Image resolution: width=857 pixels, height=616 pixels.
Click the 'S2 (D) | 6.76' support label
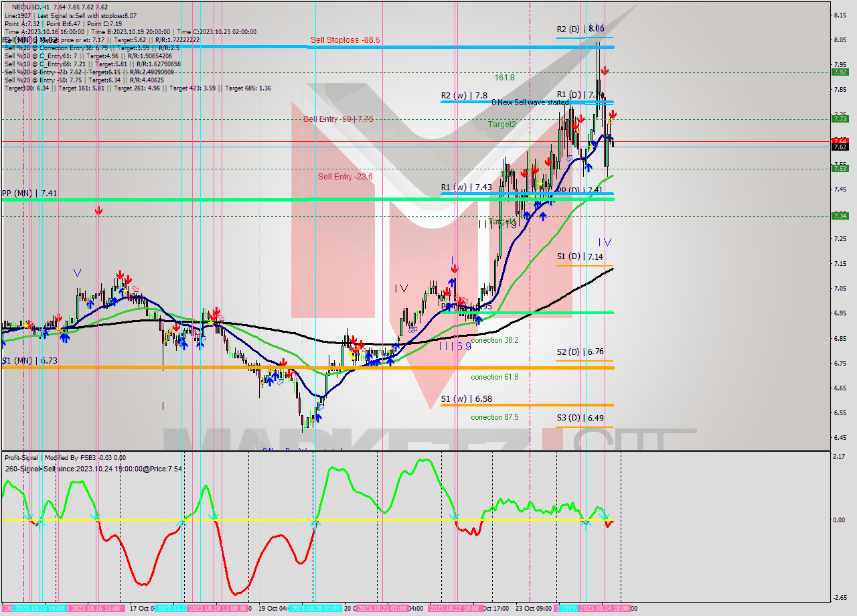580,352
